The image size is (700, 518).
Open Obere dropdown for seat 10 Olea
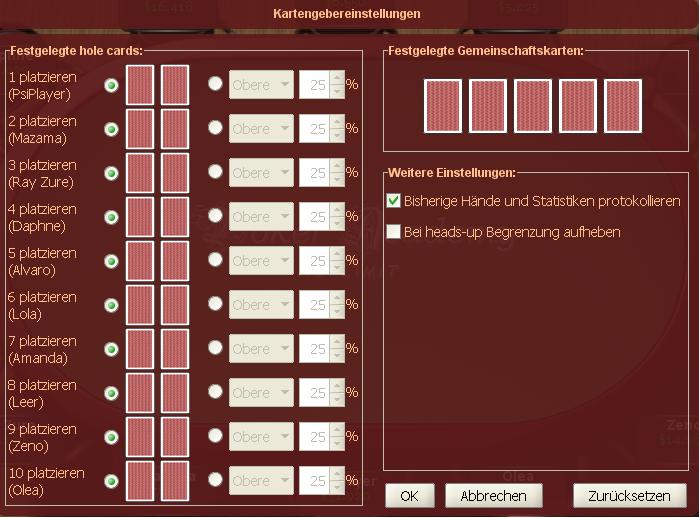click(x=261, y=480)
